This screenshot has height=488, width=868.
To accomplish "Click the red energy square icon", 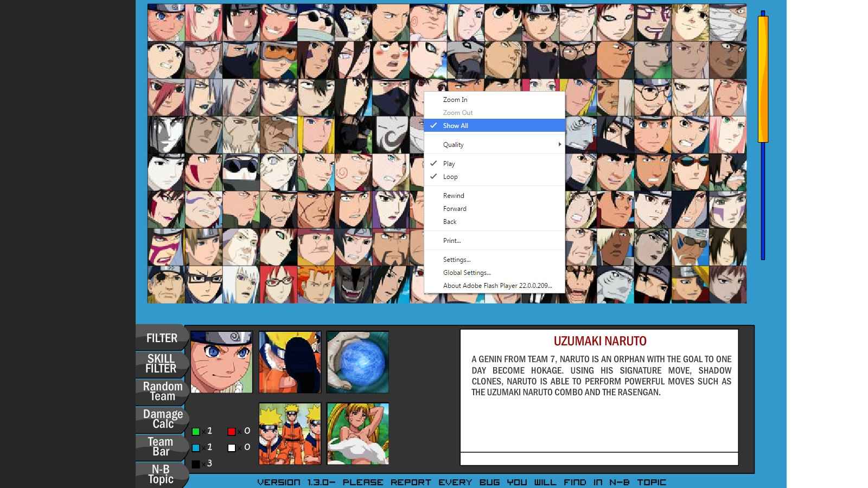I will [x=232, y=432].
